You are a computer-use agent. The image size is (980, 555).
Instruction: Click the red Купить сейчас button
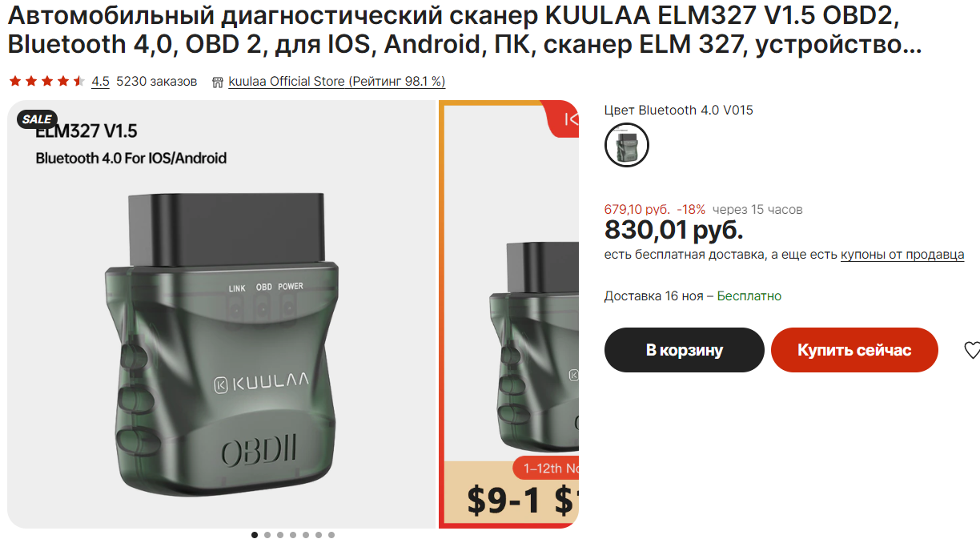pos(854,350)
